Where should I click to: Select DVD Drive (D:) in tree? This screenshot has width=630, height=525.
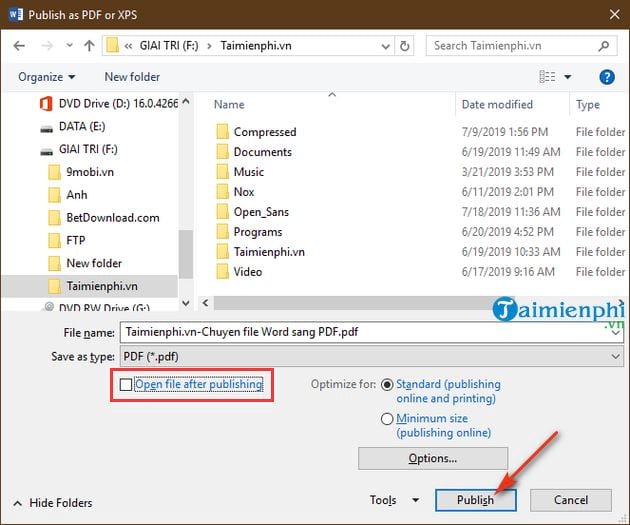click(x=108, y=104)
